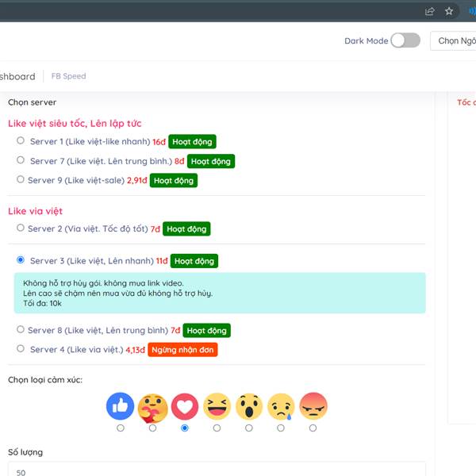The height and width of the screenshot is (476, 476).
Task: Toggle the Dark Mode switch
Action: (405, 40)
